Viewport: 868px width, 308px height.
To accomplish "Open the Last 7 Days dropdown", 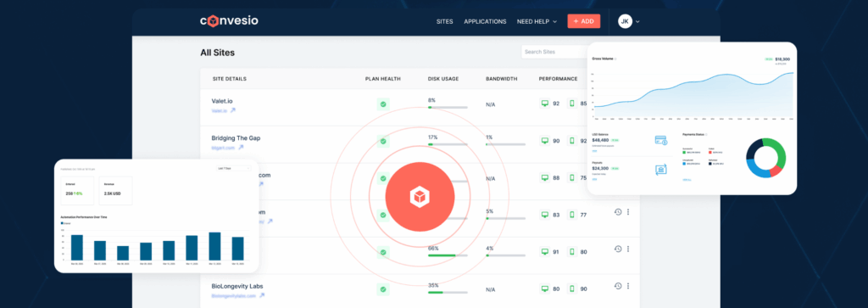I will [x=233, y=168].
